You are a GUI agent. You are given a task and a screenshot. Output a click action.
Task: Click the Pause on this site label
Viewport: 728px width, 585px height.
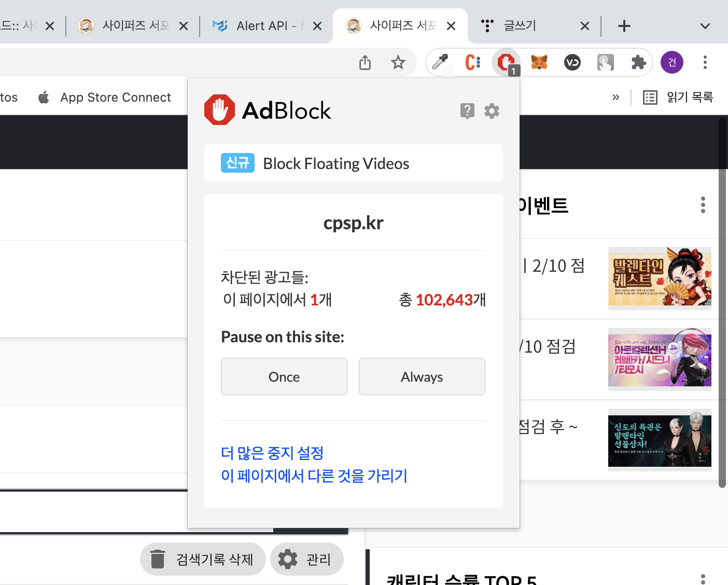click(x=283, y=337)
